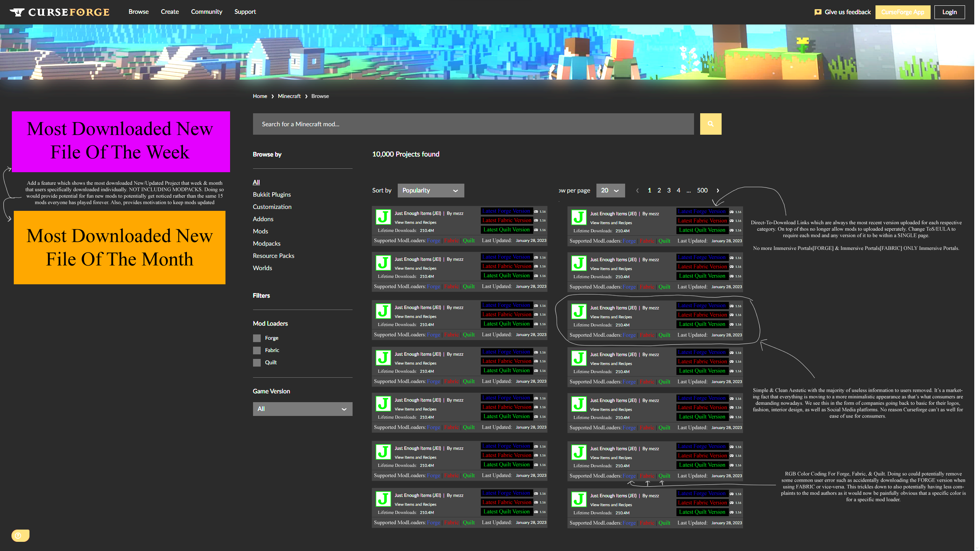
Task: Click the yellow search magnifier button
Action: coord(710,124)
